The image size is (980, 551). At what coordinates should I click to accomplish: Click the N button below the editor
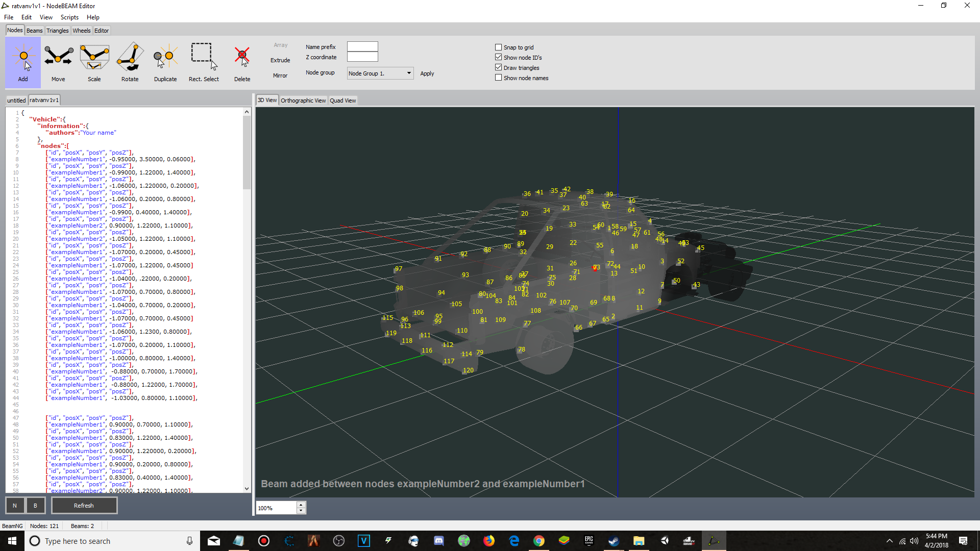[15, 506]
